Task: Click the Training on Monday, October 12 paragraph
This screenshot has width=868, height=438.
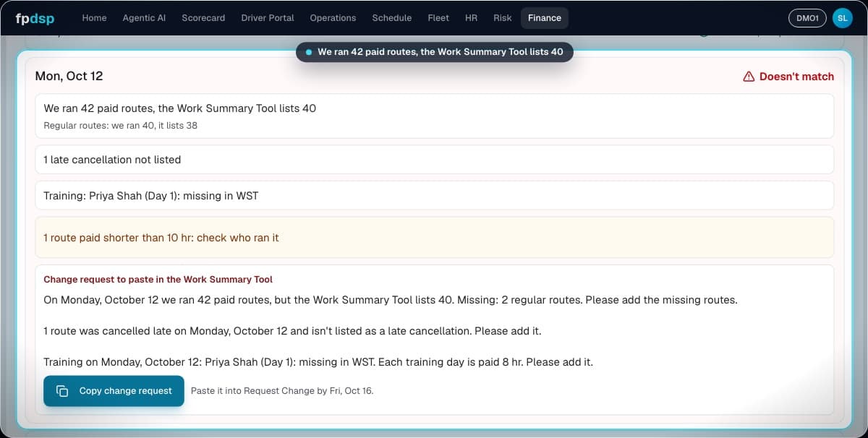Action: pos(318,362)
